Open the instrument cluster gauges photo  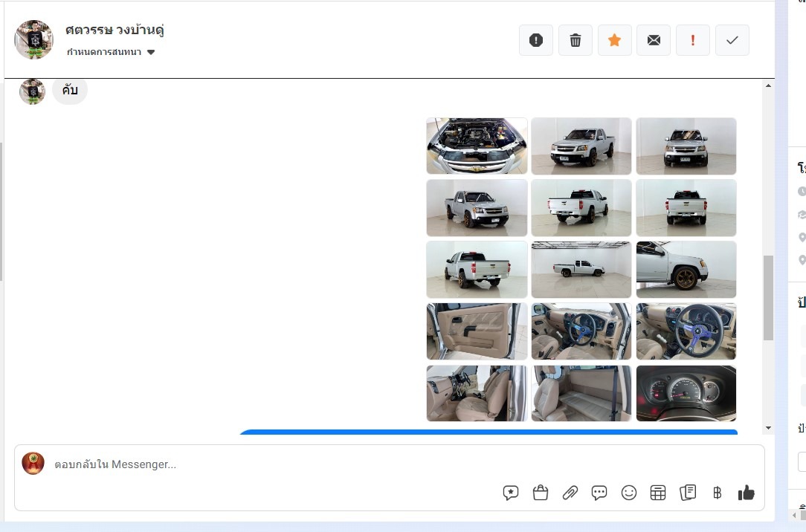[686, 393]
